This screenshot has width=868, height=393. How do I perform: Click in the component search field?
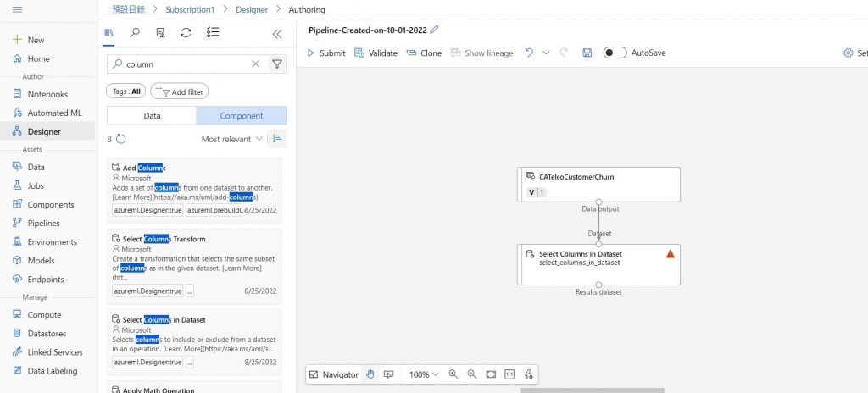(186, 64)
